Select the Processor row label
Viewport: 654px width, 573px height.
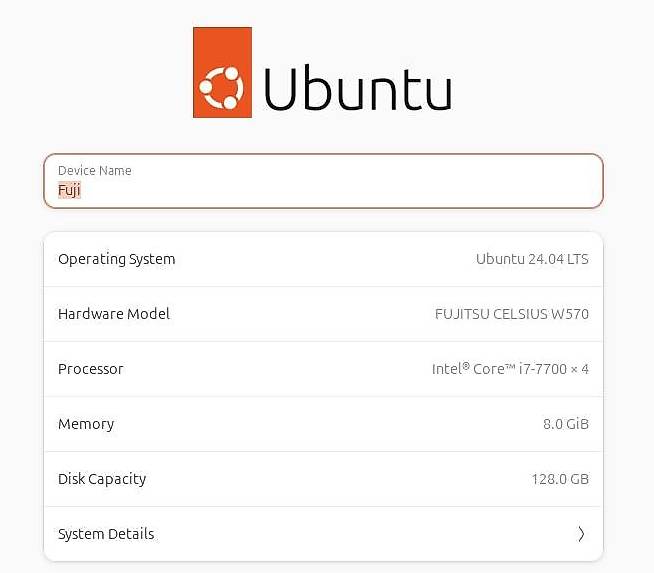click(91, 369)
